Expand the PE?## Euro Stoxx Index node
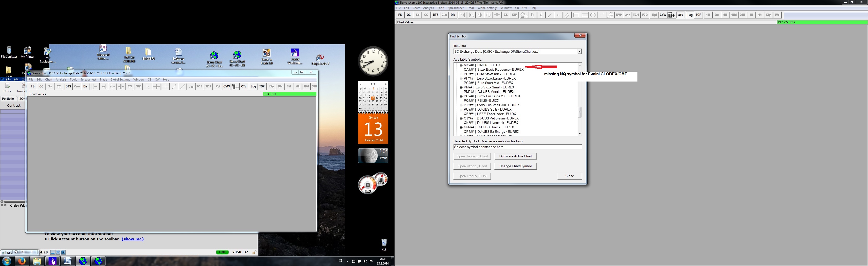The height and width of the screenshot is (266, 868). pyautogui.click(x=461, y=74)
